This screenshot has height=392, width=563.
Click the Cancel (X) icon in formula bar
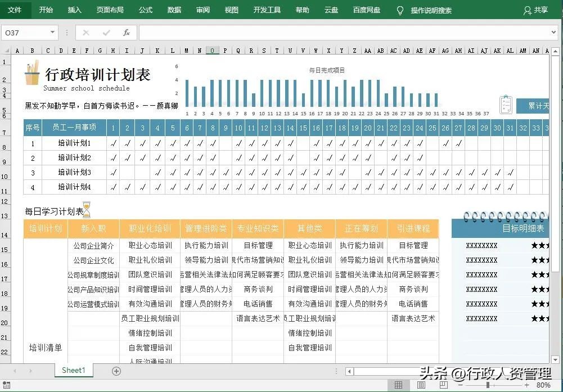85,32
